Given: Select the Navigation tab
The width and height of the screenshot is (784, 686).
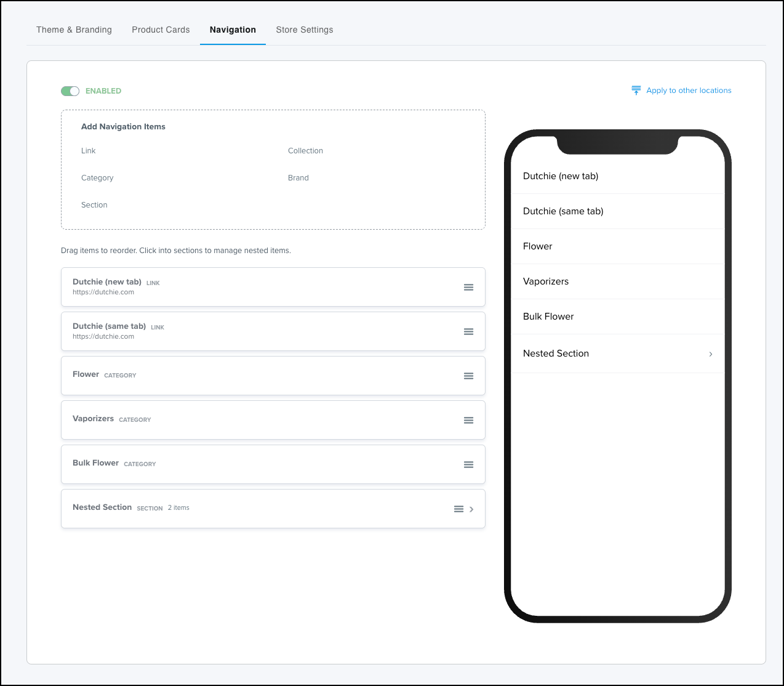Looking at the screenshot, I should click(x=233, y=30).
